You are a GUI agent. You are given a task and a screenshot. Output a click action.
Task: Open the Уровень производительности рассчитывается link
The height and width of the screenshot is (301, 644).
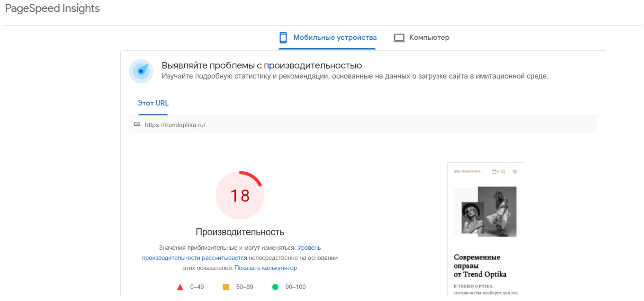(195, 257)
